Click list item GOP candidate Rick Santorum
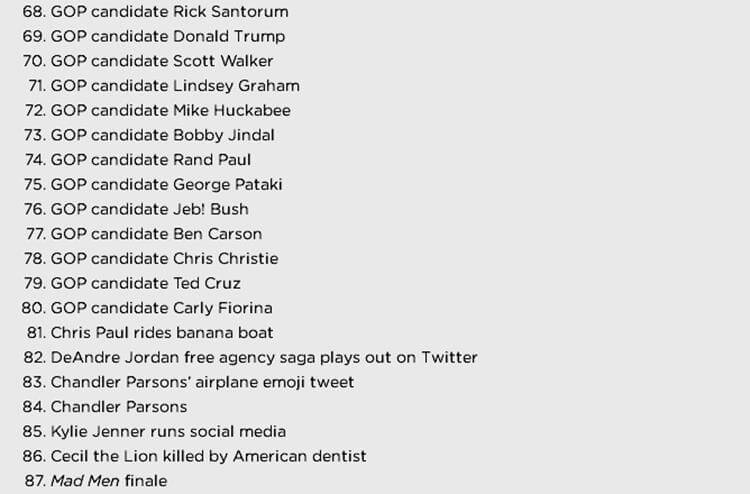The height and width of the screenshot is (494, 750). pyautogui.click(x=155, y=11)
